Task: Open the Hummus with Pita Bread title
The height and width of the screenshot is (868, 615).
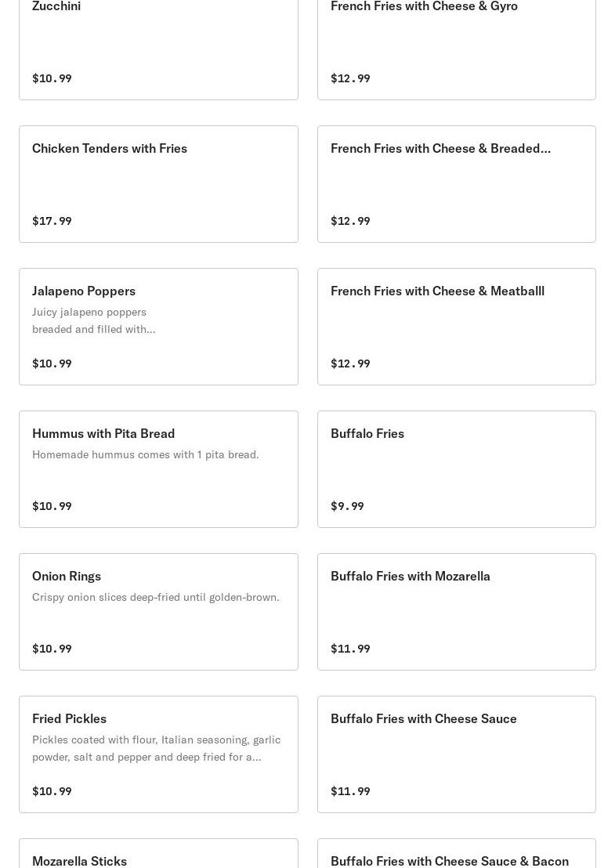Action: click(x=103, y=433)
